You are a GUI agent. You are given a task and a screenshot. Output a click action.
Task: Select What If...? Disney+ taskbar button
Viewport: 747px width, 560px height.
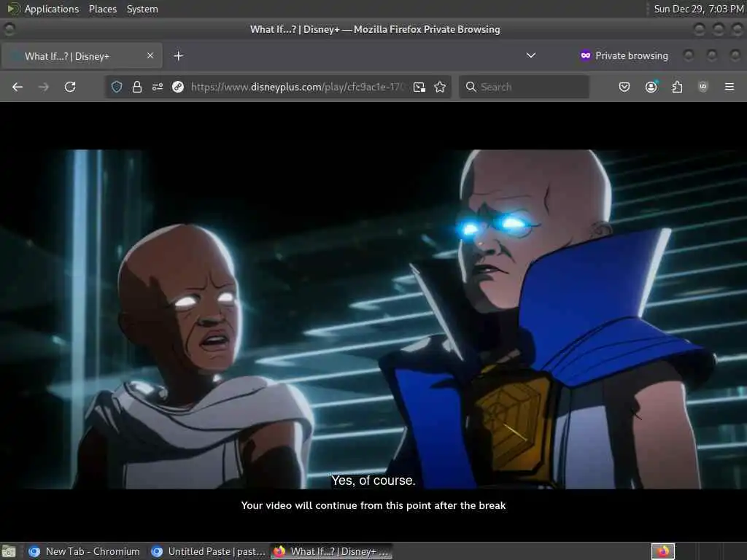coord(332,551)
